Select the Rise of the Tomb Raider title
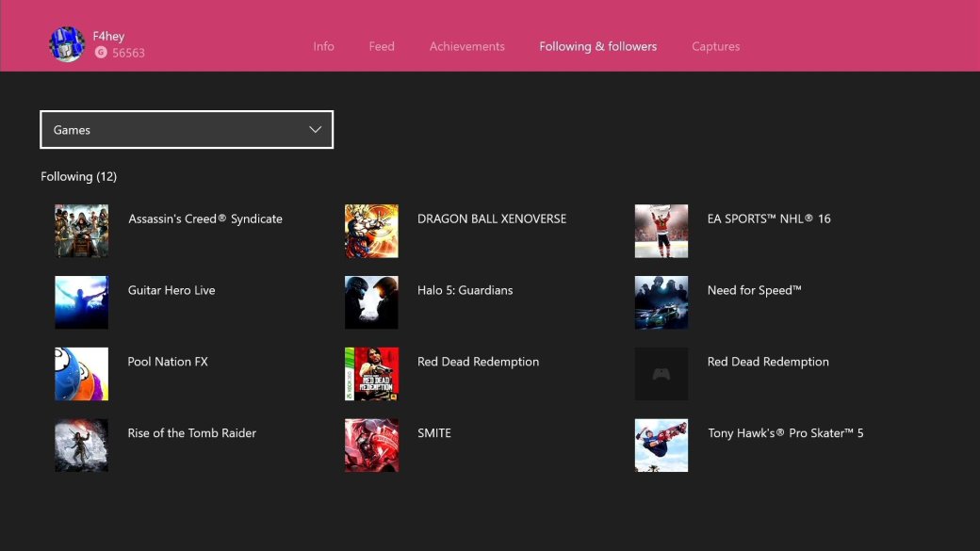Screen dimensions: 980x551 192,433
